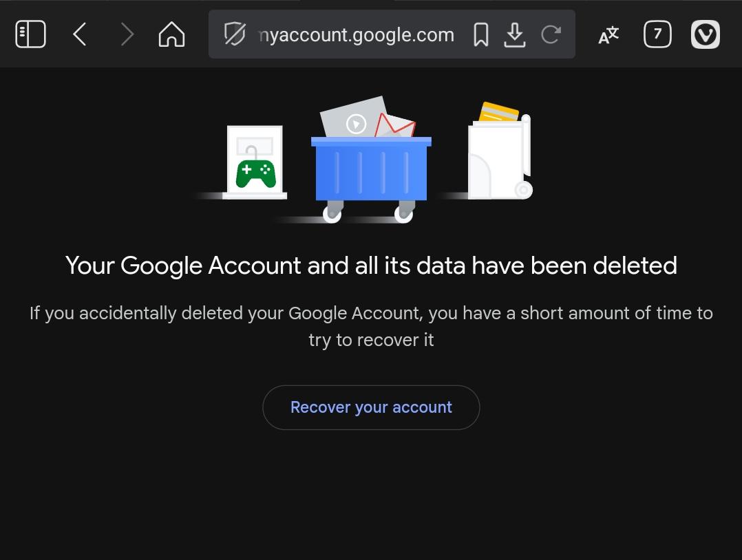The width and height of the screenshot is (742, 560).
Task: Click the myaccount.google.com address field
Action: point(357,34)
